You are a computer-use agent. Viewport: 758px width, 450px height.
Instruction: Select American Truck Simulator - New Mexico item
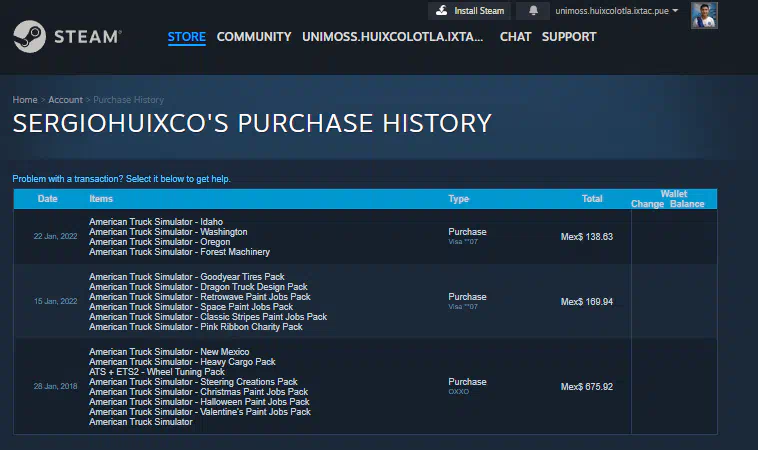(169, 352)
